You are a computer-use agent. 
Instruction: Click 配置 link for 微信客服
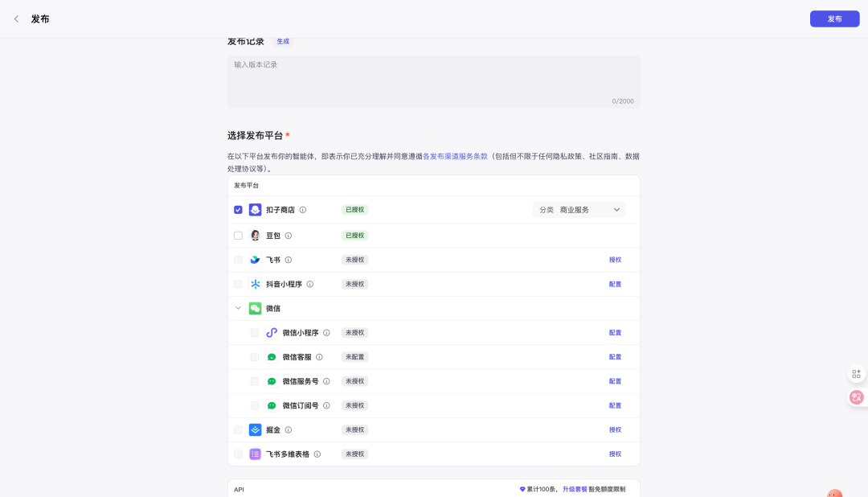pos(615,357)
